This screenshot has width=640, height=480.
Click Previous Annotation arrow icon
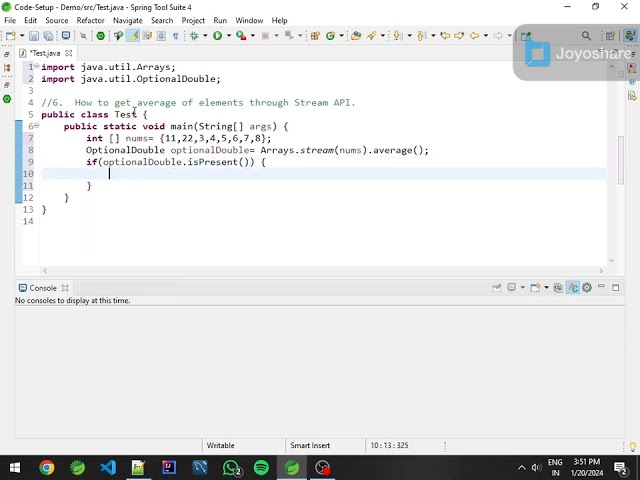tap(421, 36)
